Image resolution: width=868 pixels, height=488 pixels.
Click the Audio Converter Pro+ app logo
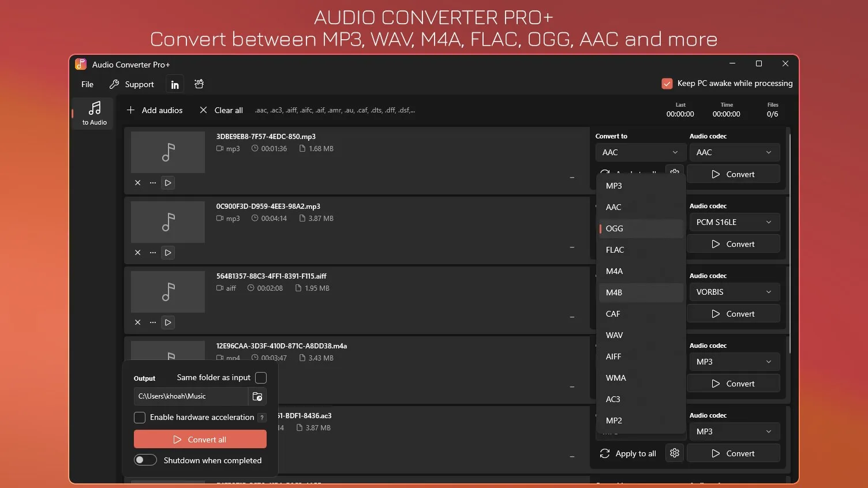point(81,64)
